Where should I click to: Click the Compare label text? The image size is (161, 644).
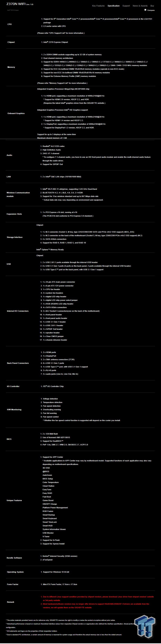pos(151,10)
